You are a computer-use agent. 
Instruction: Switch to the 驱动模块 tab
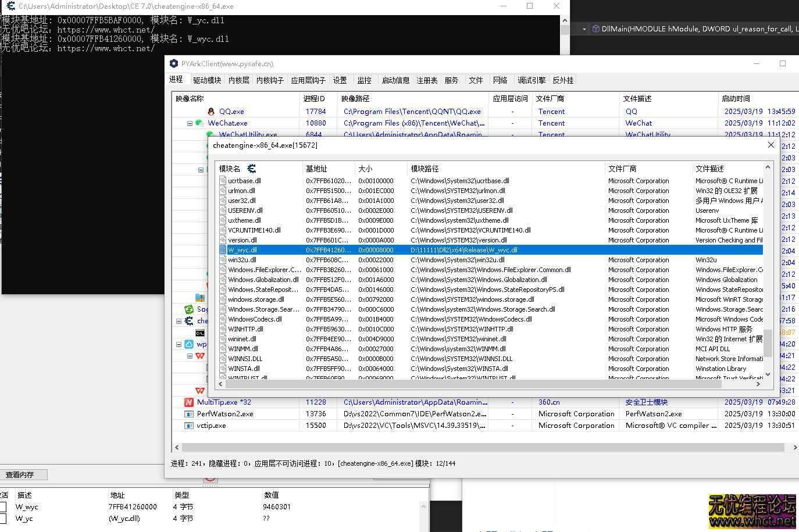tap(207, 80)
